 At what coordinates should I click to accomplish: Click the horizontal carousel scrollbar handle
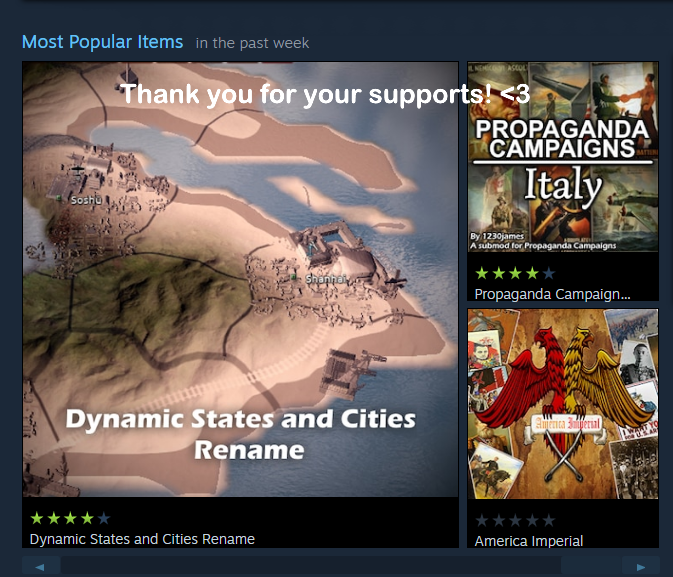coord(311,566)
